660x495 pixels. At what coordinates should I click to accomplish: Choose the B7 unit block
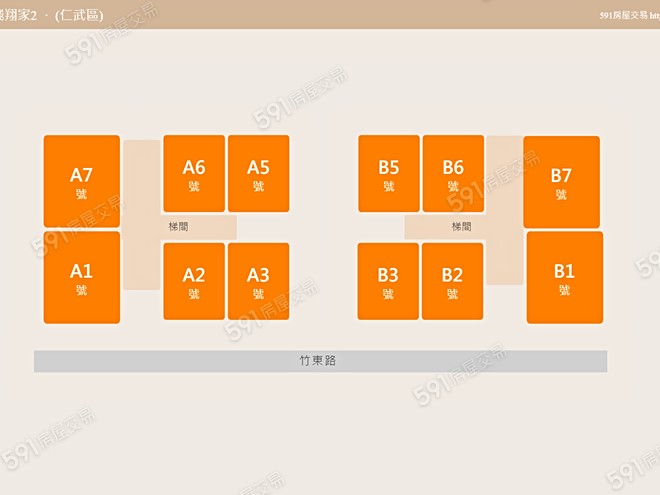[x=561, y=182]
